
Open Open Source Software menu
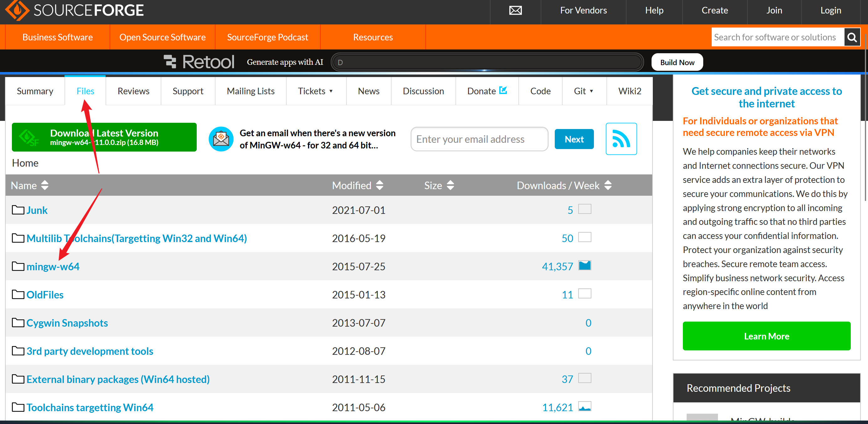click(x=162, y=37)
